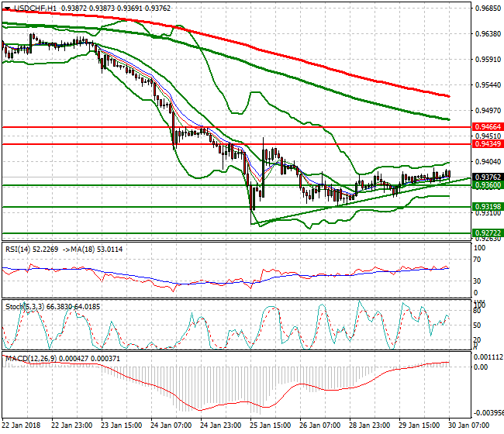This screenshot has height=434, width=504.
Task: Click the 30 Jan 07:00 time label
Action: coord(468,425)
